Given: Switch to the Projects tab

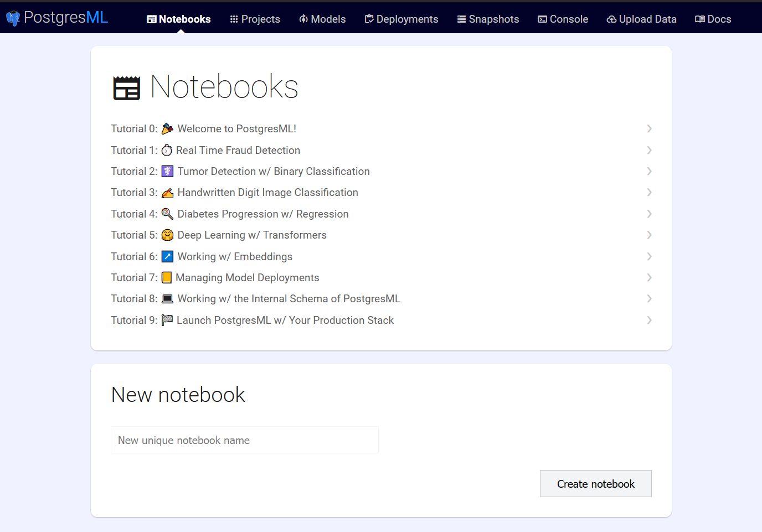Looking at the screenshot, I should pos(255,19).
